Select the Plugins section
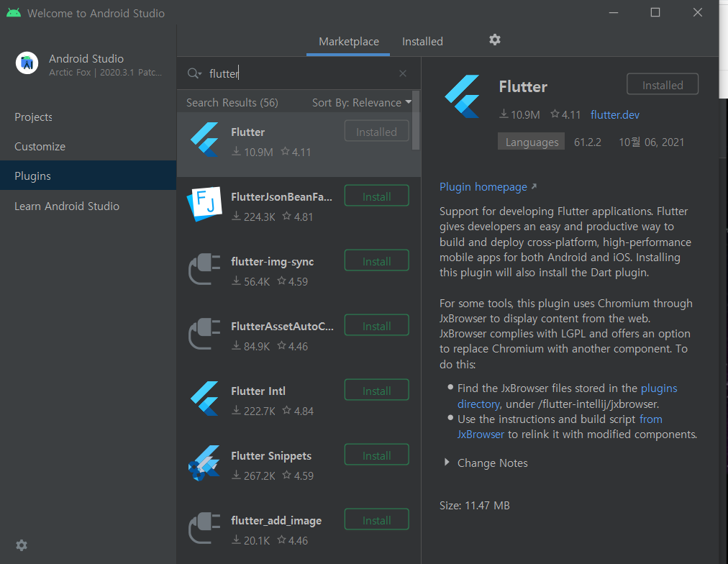Image resolution: width=728 pixels, height=564 pixels. pos(88,176)
